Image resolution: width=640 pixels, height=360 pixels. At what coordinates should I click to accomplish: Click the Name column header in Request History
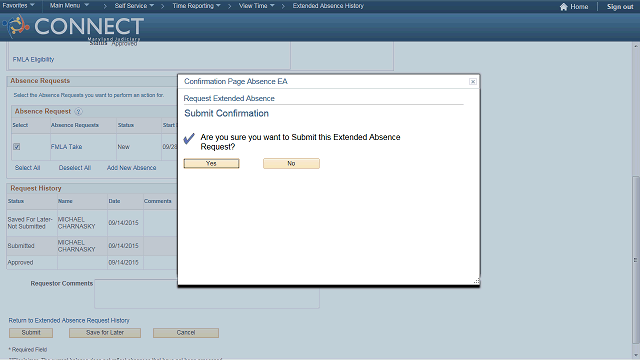(65, 201)
